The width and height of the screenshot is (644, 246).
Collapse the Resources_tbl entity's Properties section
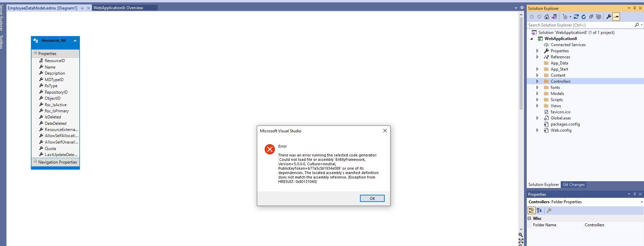[x=35, y=53]
